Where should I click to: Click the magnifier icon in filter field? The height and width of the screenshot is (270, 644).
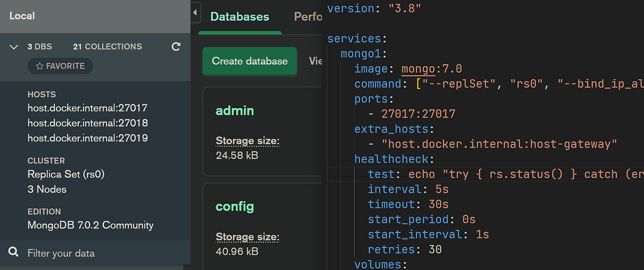point(12,252)
